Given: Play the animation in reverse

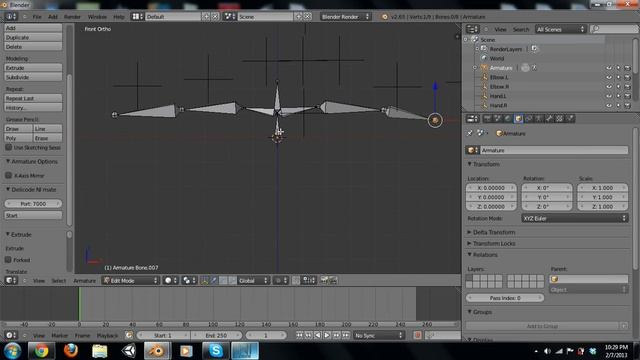Looking at the screenshot, I should coord(318,335).
